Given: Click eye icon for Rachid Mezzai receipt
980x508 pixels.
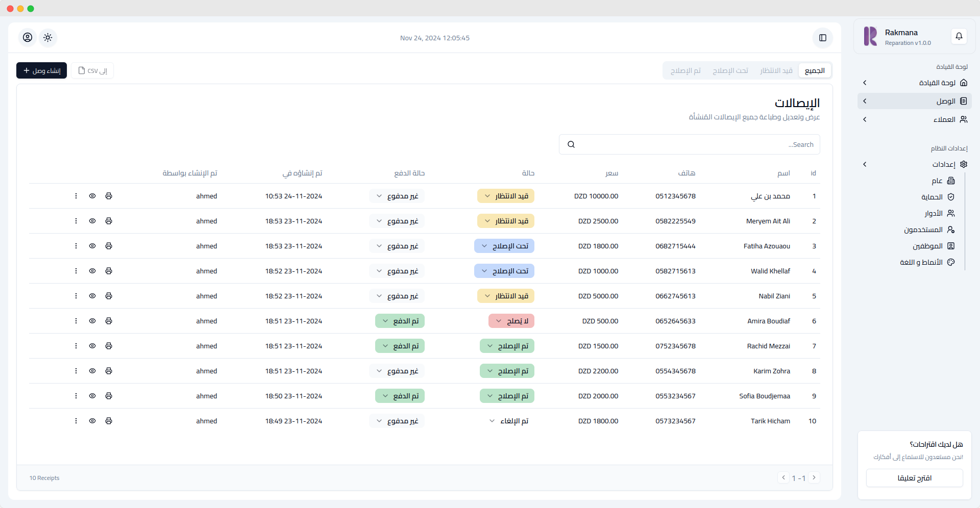Looking at the screenshot, I should point(92,346).
